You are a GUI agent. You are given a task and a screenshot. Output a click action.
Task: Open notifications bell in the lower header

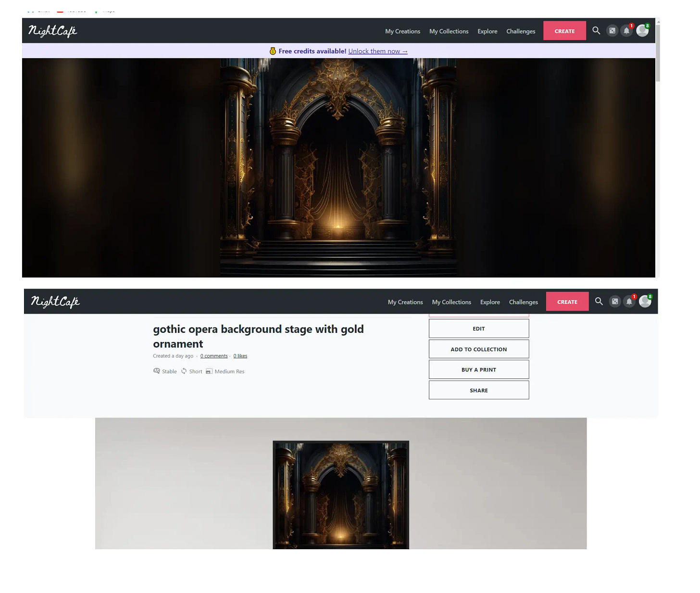tap(629, 302)
